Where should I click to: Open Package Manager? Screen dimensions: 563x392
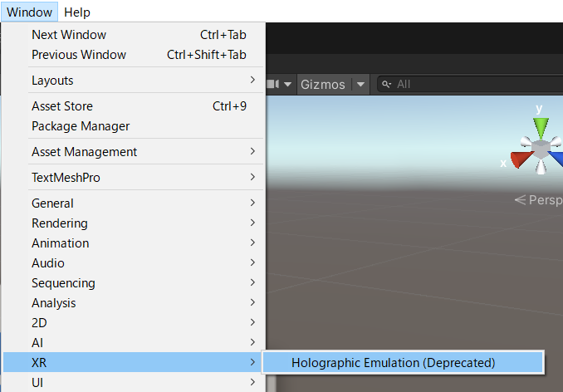(x=133, y=126)
